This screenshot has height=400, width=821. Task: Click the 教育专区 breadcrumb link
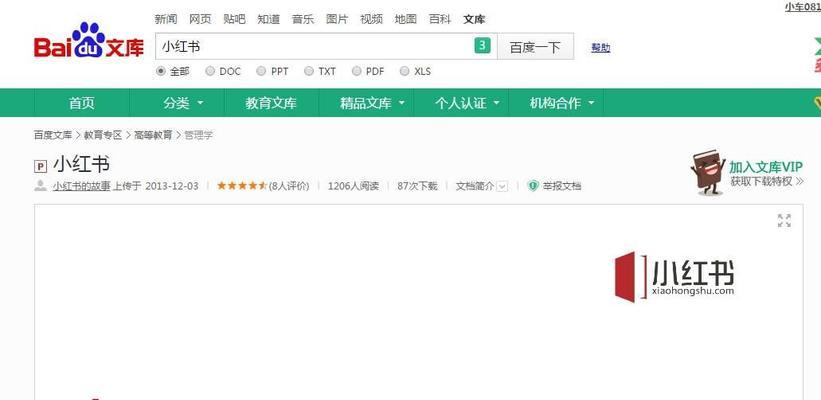pyautogui.click(x=103, y=135)
